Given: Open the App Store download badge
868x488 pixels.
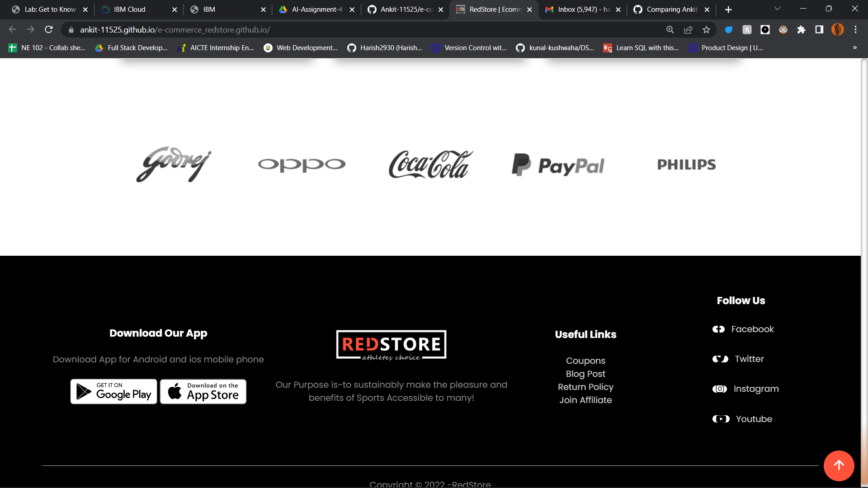Looking at the screenshot, I should [x=203, y=392].
